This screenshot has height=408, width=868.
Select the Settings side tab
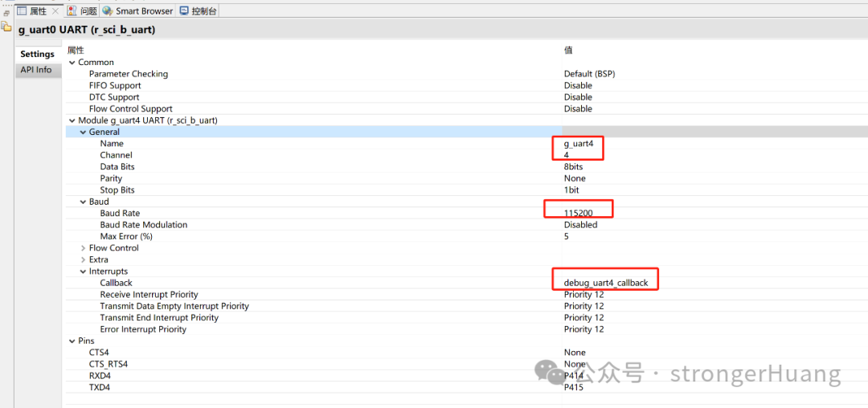coord(38,54)
